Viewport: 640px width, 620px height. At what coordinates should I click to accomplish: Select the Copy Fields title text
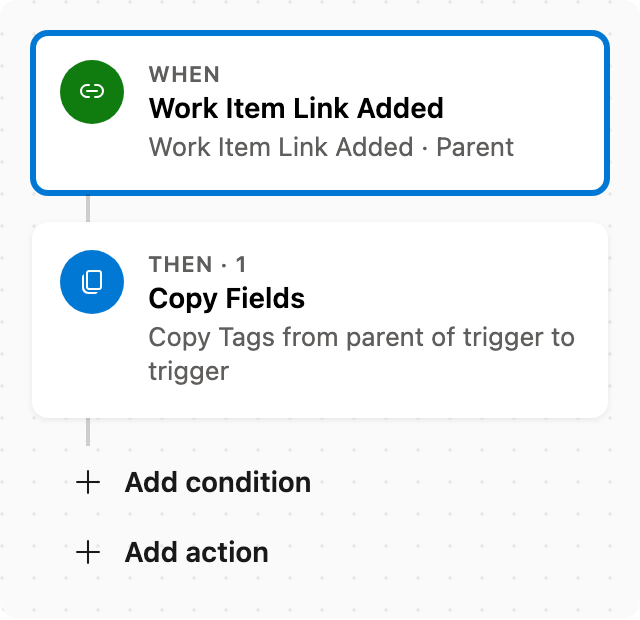(227, 299)
